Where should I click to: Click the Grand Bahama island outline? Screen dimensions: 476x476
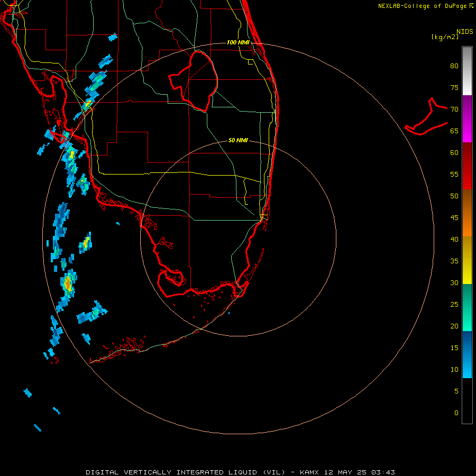[426, 117]
